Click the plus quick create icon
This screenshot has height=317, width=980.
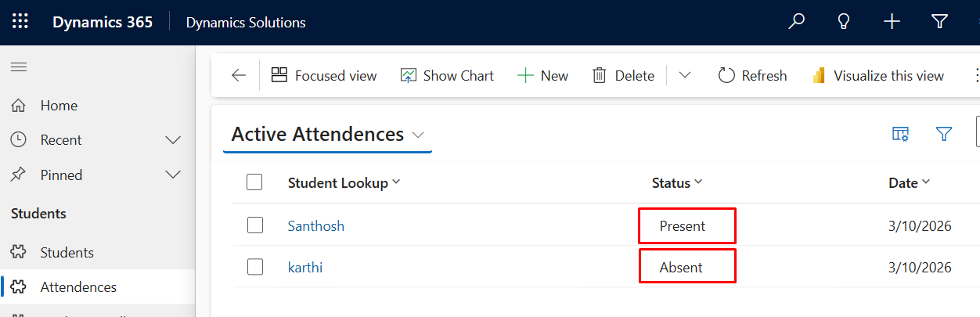click(892, 22)
